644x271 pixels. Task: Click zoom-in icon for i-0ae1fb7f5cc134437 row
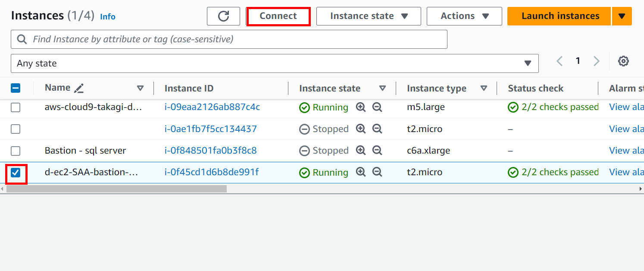tap(361, 129)
